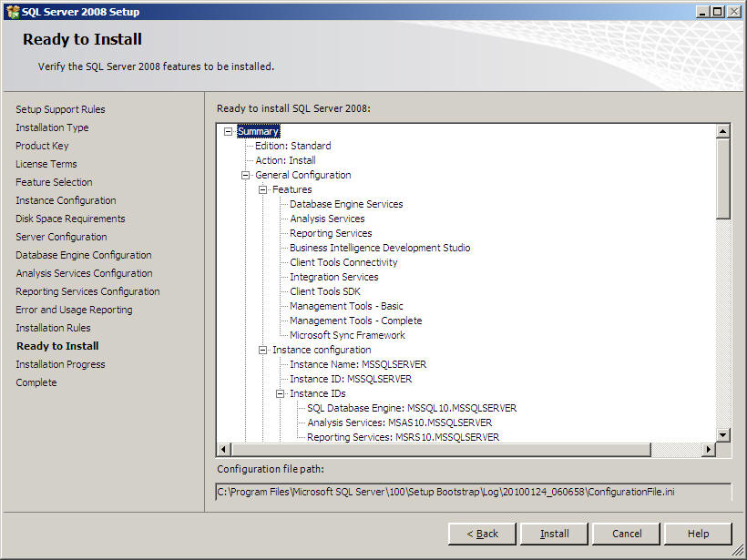The height and width of the screenshot is (560, 747).
Task: Collapse the Instance configuration node
Action: click(x=262, y=350)
